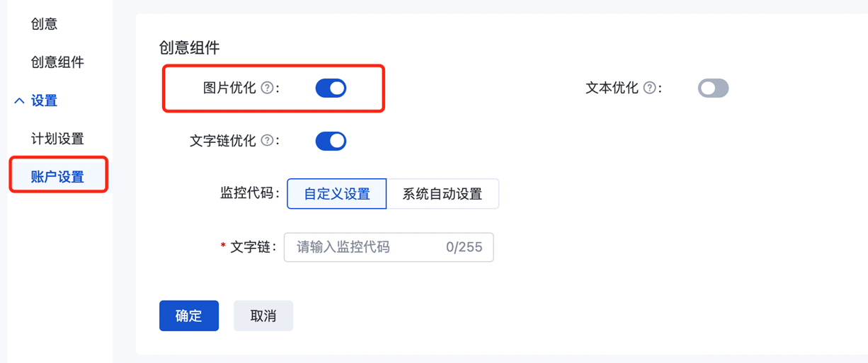The width and height of the screenshot is (868, 363).
Task: Select 账户设置 in the sidebar
Action: (57, 177)
